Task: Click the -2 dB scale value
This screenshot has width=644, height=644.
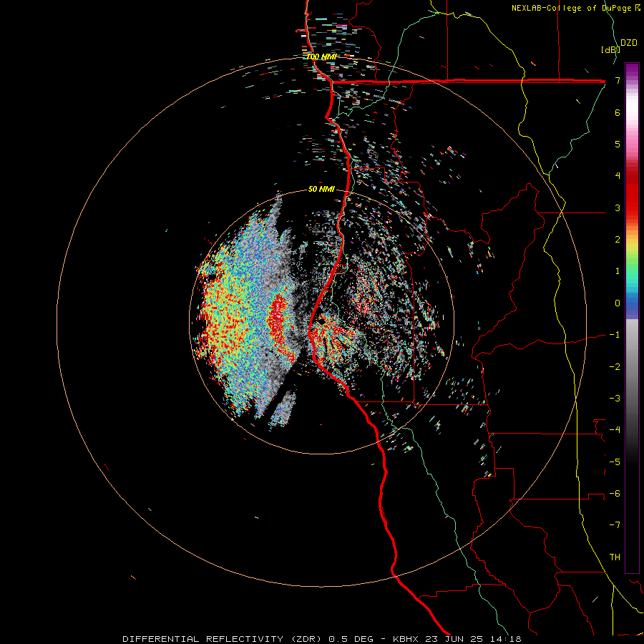Action: click(x=615, y=367)
